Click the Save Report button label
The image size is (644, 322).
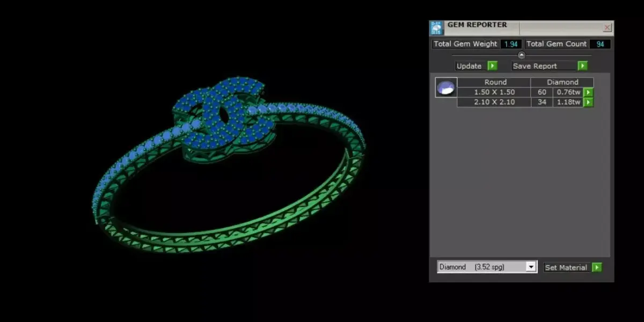(544, 66)
